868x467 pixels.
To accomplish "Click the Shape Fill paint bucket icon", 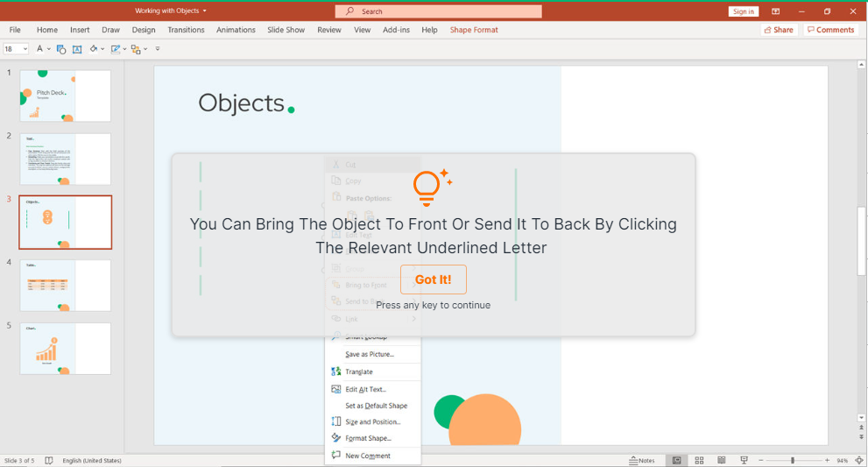I will (94, 49).
